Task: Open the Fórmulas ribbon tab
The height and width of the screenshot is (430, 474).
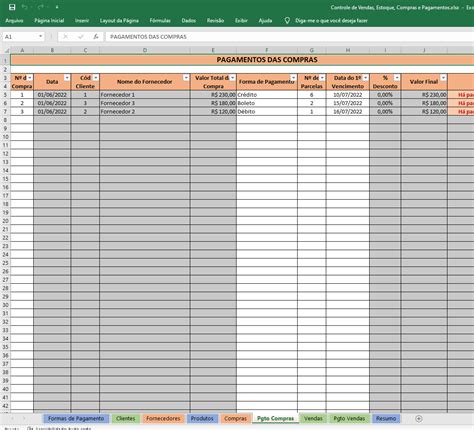Action: 160,21
